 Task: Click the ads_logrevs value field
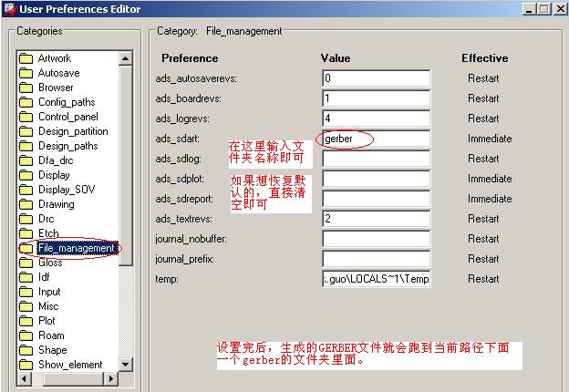click(x=377, y=119)
